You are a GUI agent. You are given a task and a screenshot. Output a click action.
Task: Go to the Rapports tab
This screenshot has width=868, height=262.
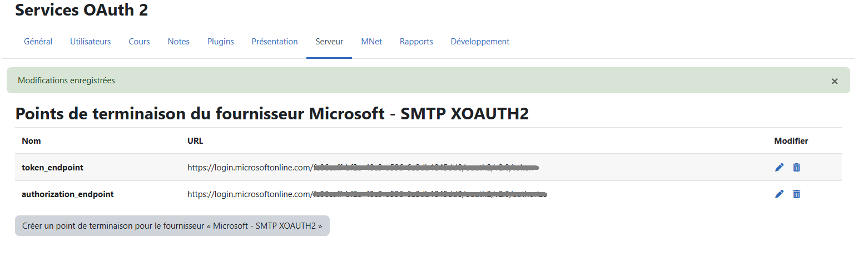coord(416,42)
